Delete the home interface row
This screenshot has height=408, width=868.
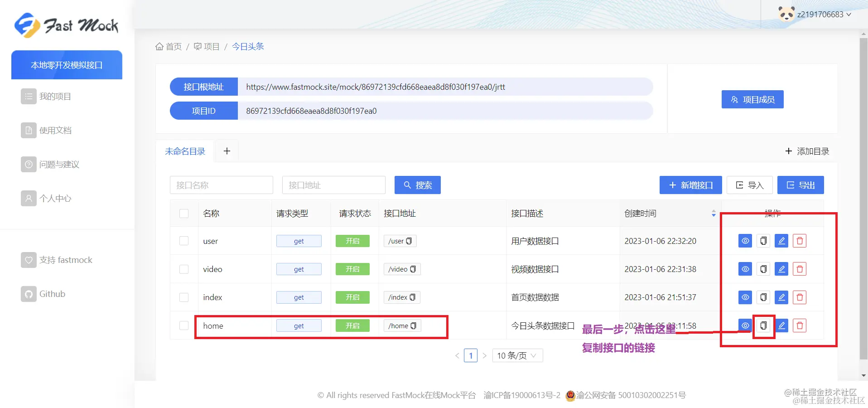click(x=800, y=325)
